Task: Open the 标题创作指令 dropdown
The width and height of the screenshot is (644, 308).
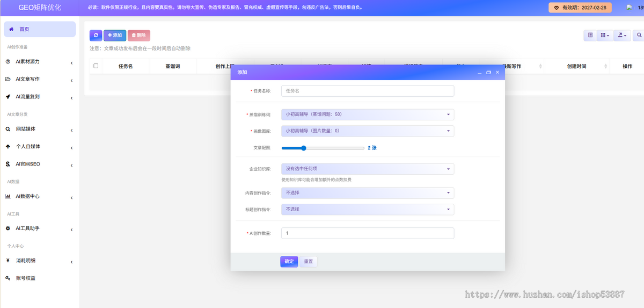Action: pos(368,209)
